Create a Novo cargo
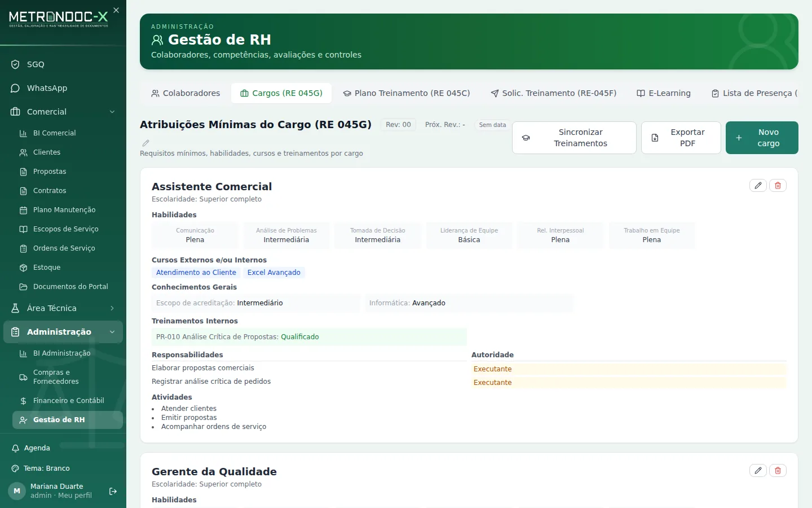 762,138
